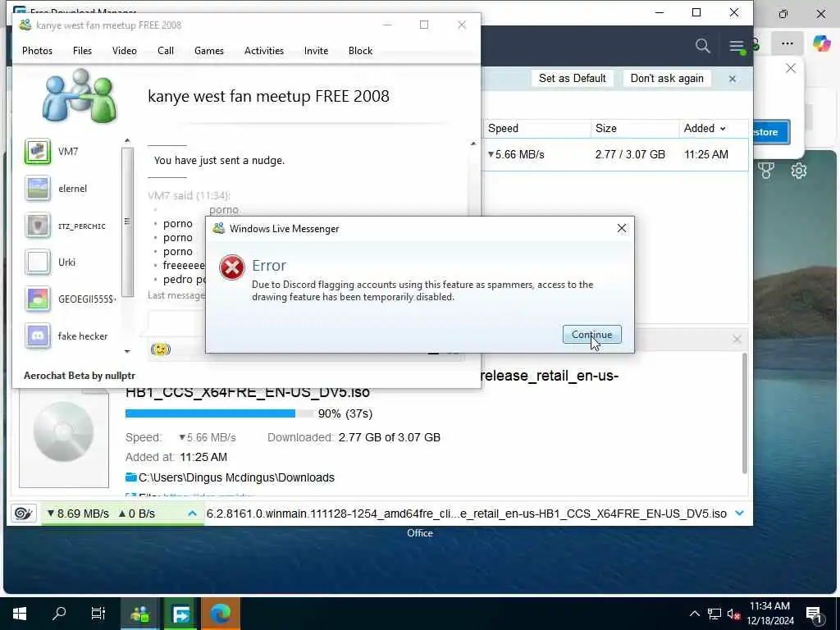Click Continue in the Error dialog
Viewport: 840px width, 630px height.
pyautogui.click(x=591, y=335)
